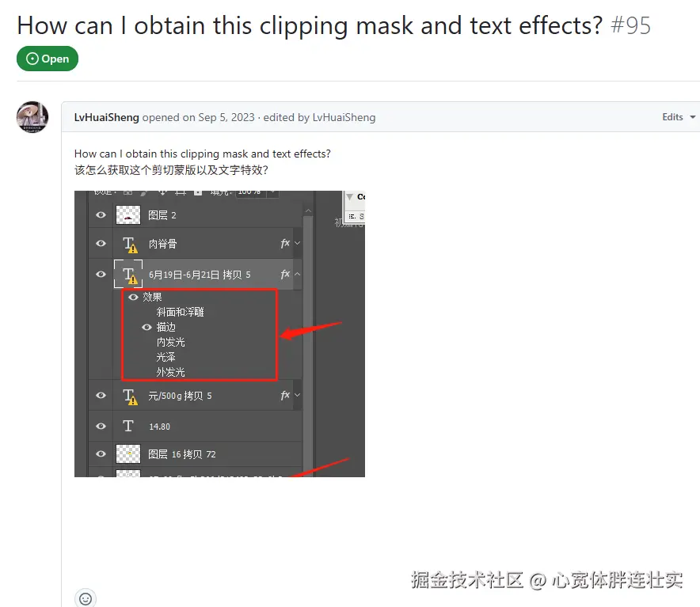The image size is (700, 607).
Task: Open LvHuaiSheng author profile link
Action: 107,117
